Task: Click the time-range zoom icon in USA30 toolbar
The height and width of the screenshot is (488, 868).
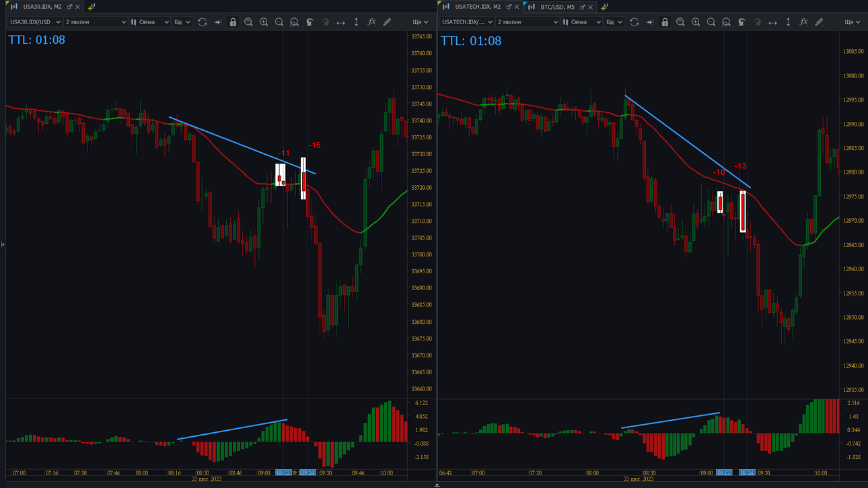Action: coord(248,22)
